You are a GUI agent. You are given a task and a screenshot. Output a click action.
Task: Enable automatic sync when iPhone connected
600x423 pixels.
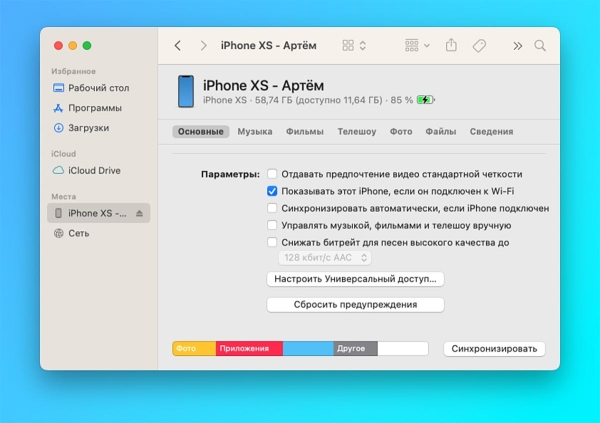[272, 208]
